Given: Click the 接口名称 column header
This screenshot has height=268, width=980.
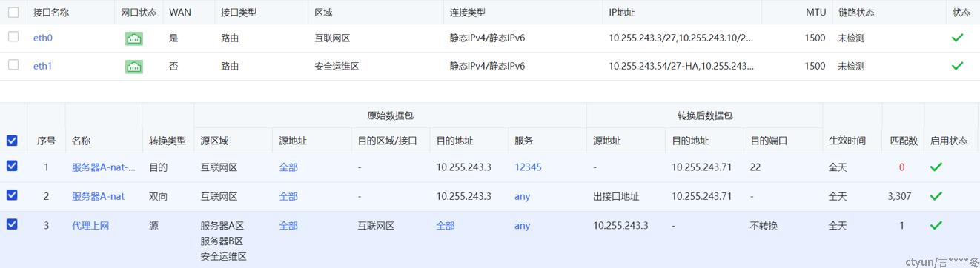Looking at the screenshot, I should coord(51,13).
